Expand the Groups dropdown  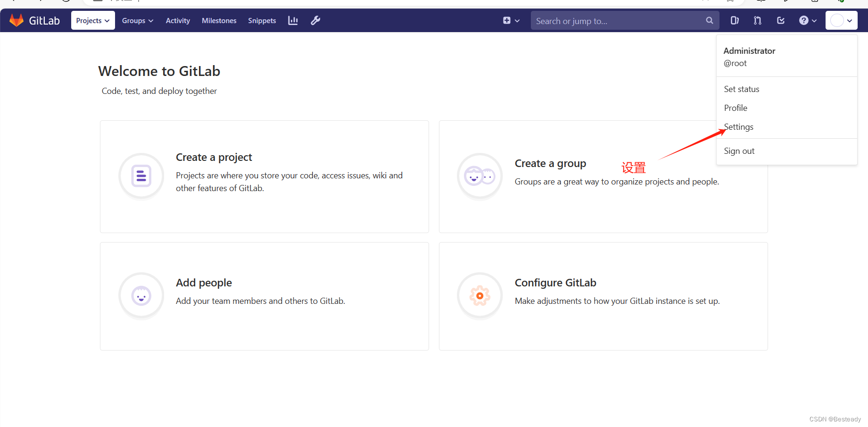click(138, 21)
